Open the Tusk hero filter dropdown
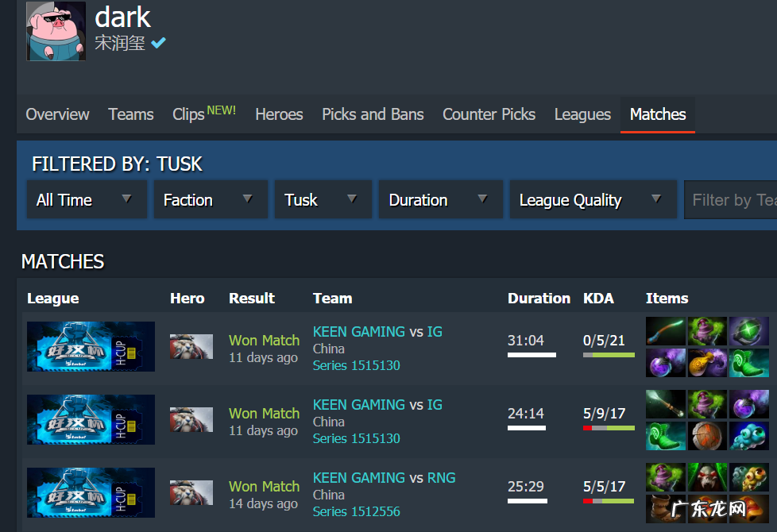This screenshot has width=777, height=532. [323, 199]
